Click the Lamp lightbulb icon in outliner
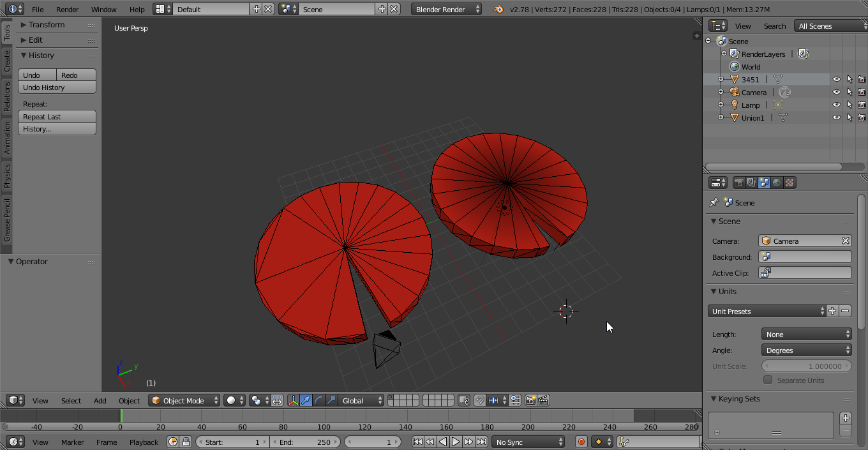 click(x=735, y=105)
